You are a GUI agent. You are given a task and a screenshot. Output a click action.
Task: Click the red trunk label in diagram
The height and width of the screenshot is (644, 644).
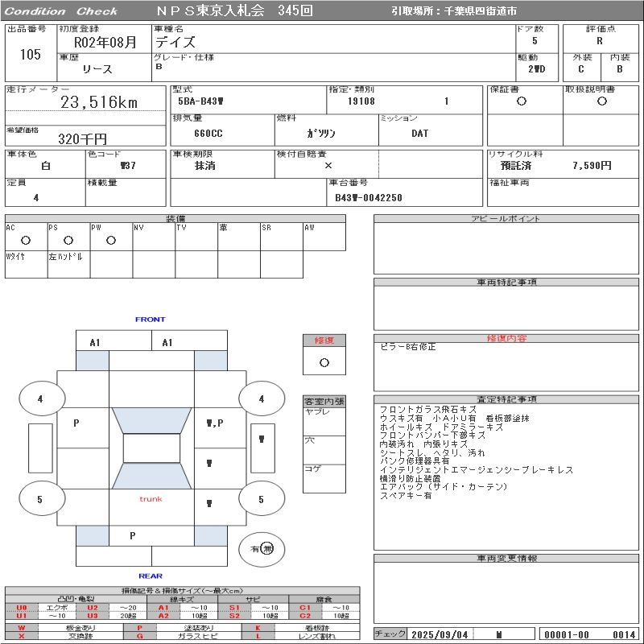click(151, 499)
